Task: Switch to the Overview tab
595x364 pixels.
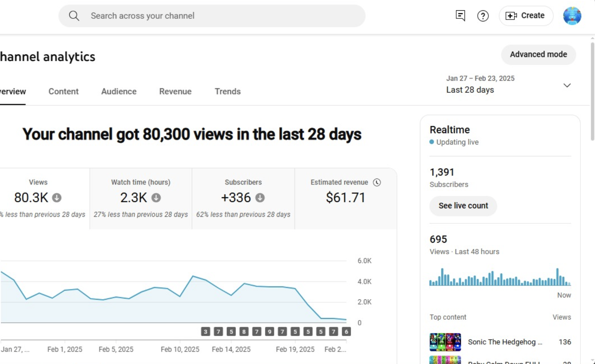Action: [x=13, y=91]
